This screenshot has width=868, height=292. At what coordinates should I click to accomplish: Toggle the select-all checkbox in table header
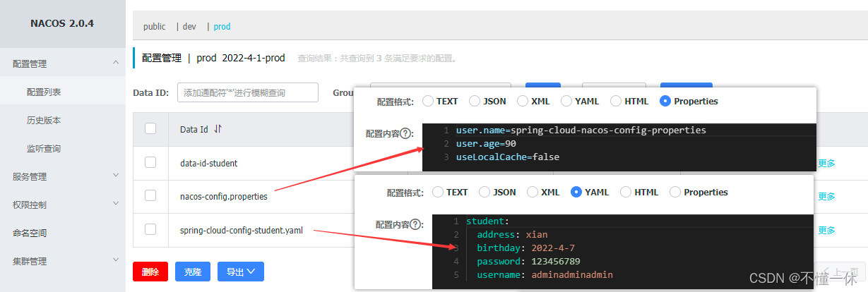tap(150, 128)
